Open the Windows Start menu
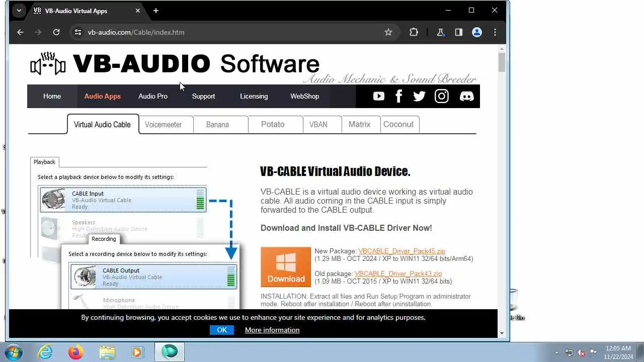644x362 pixels. 14,352
